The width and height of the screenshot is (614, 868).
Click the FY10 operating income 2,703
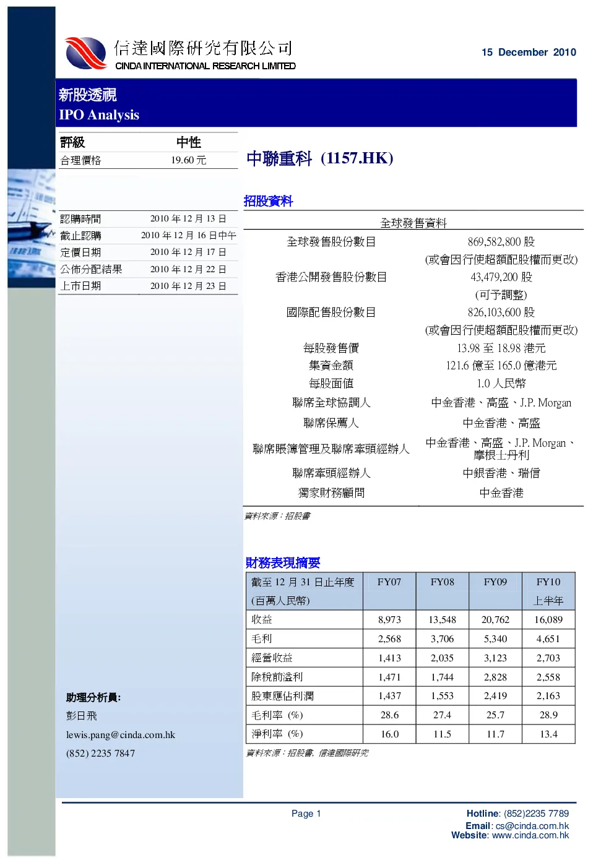pyautogui.click(x=548, y=658)
